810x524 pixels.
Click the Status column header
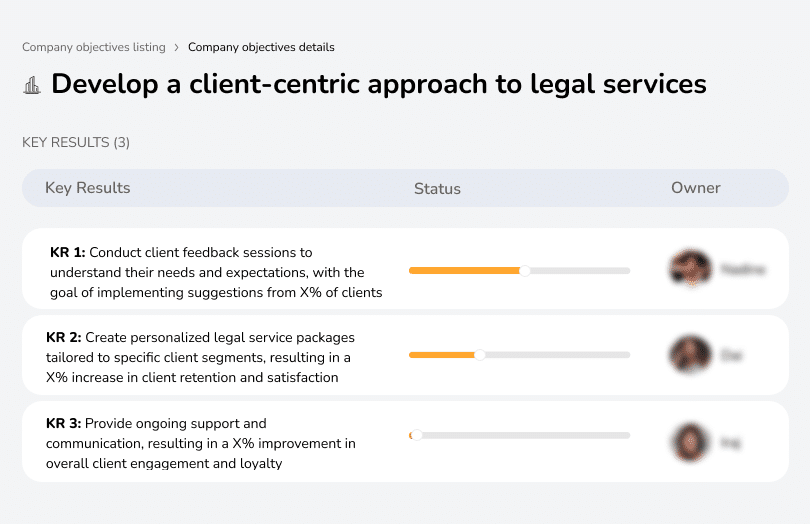(437, 189)
